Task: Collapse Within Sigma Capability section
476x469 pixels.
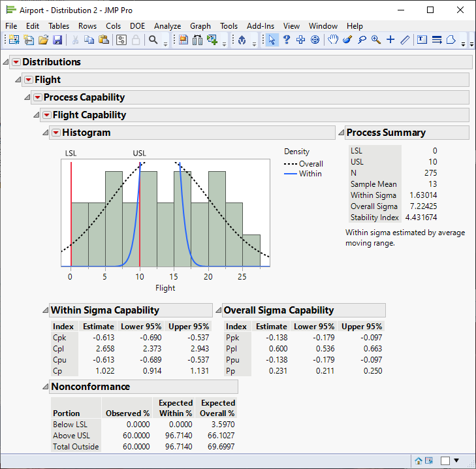Action: [45, 310]
